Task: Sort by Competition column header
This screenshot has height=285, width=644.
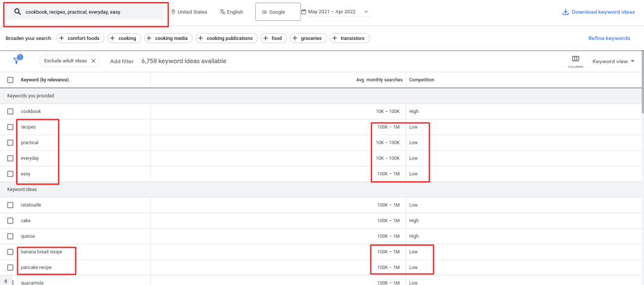Action: (421, 80)
